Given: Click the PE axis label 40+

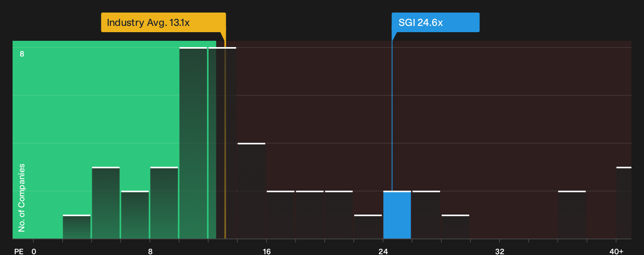Looking at the screenshot, I should (616, 251).
